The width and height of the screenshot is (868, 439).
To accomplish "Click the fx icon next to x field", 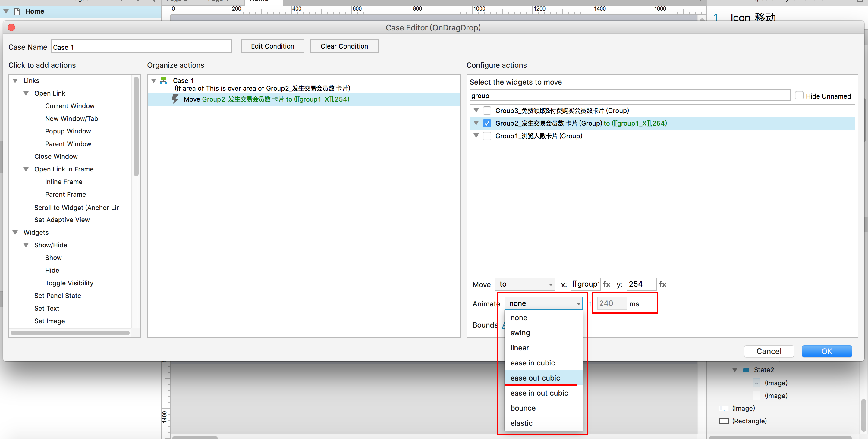I will pyautogui.click(x=606, y=284).
